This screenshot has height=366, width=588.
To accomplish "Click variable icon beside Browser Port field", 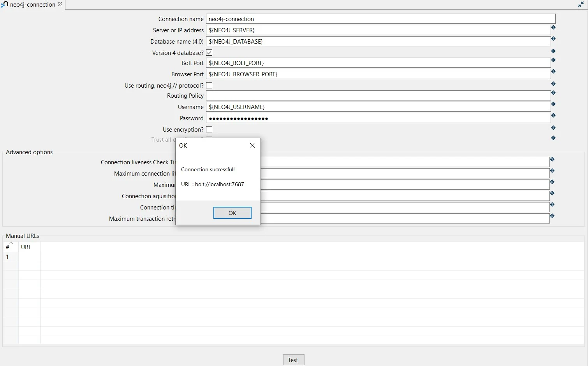I will click(553, 72).
